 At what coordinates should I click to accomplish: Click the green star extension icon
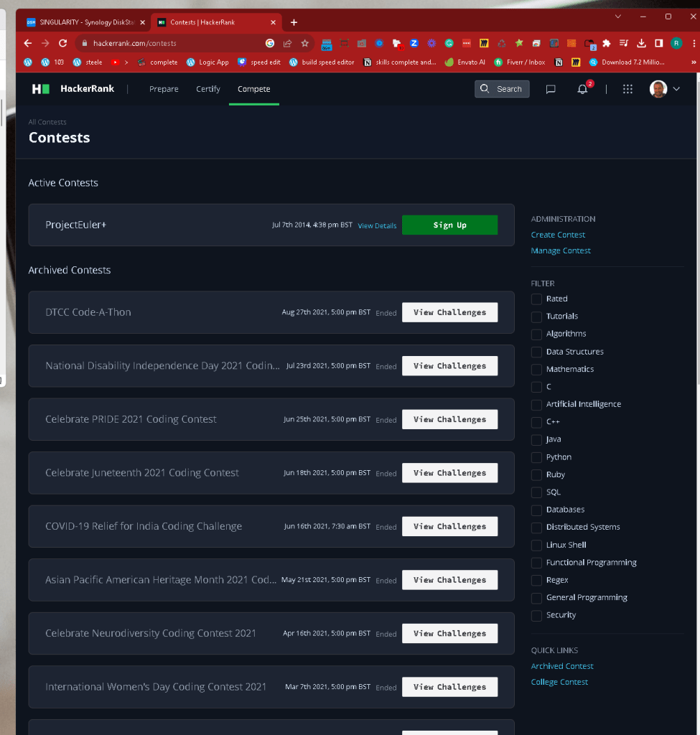coord(519,43)
